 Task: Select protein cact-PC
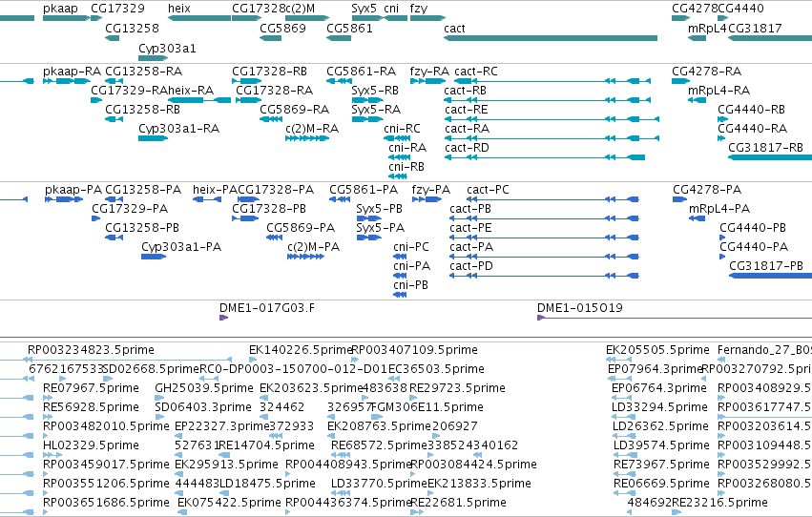552,199
